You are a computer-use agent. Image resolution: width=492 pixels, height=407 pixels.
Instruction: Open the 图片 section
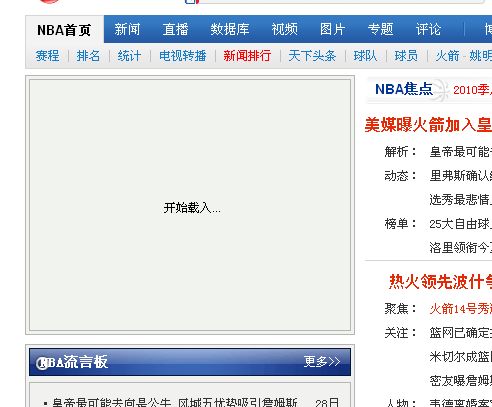tap(332, 29)
